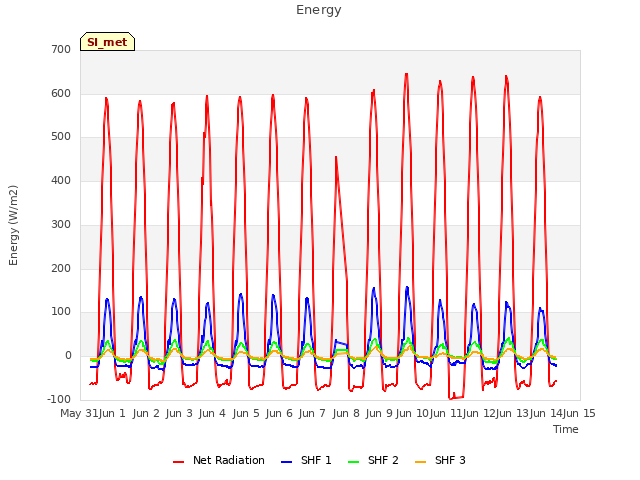Click the Jun 15 x-axis date label
640x480 pixels.
(579, 413)
